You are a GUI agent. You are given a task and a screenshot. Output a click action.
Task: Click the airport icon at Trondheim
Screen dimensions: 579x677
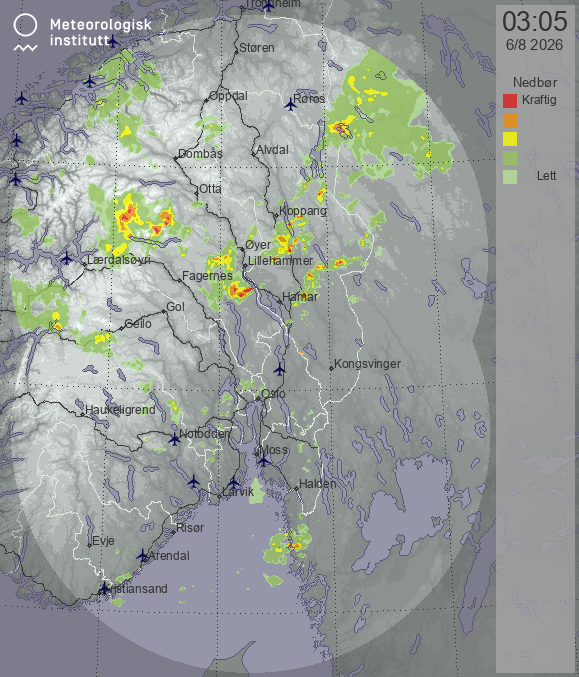tap(268, 6)
